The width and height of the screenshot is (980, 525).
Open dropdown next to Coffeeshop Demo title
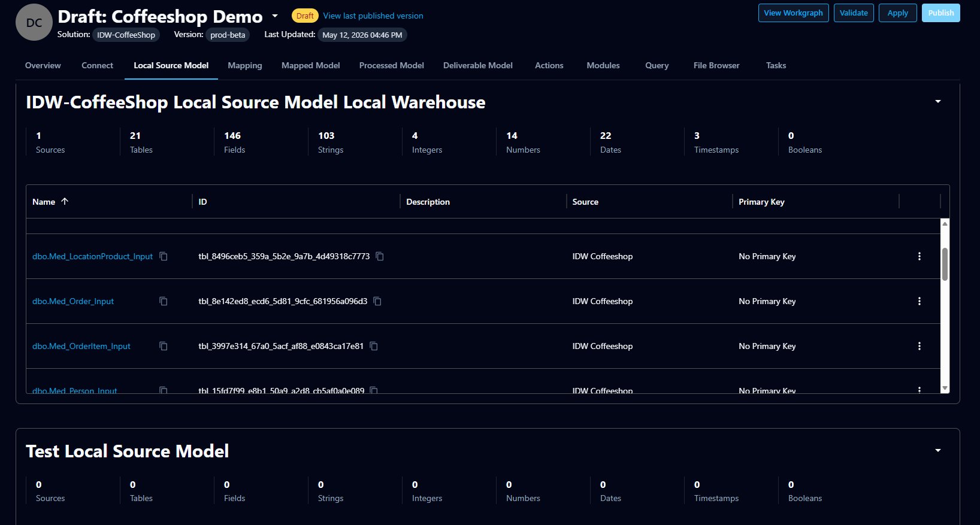(x=275, y=16)
